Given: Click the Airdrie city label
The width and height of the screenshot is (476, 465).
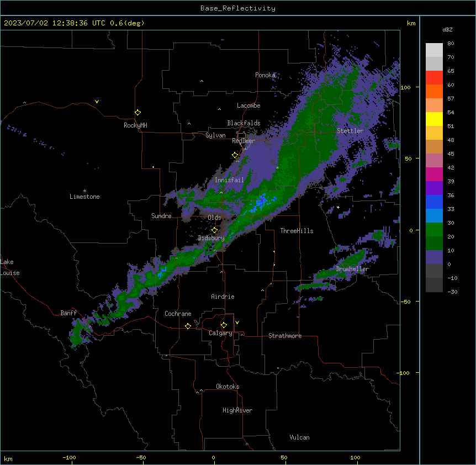Looking at the screenshot, I should (223, 297).
